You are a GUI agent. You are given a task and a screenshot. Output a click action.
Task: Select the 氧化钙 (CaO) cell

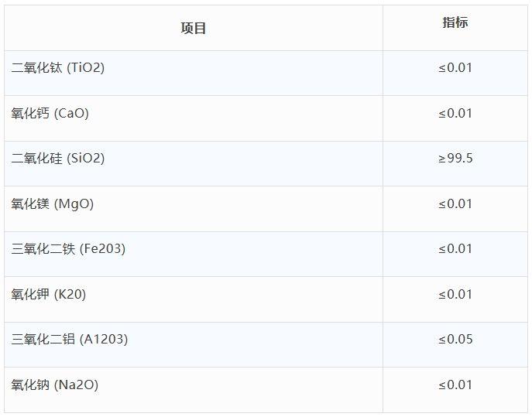(x=194, y=118)
